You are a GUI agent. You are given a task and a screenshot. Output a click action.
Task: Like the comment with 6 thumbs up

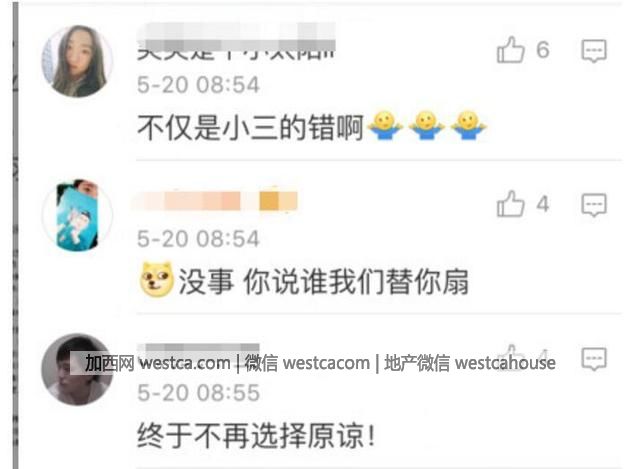coord(510,50)
